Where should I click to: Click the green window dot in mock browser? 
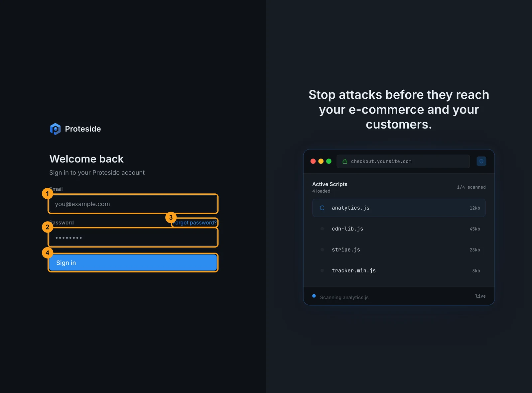click(x=329, y=161)
